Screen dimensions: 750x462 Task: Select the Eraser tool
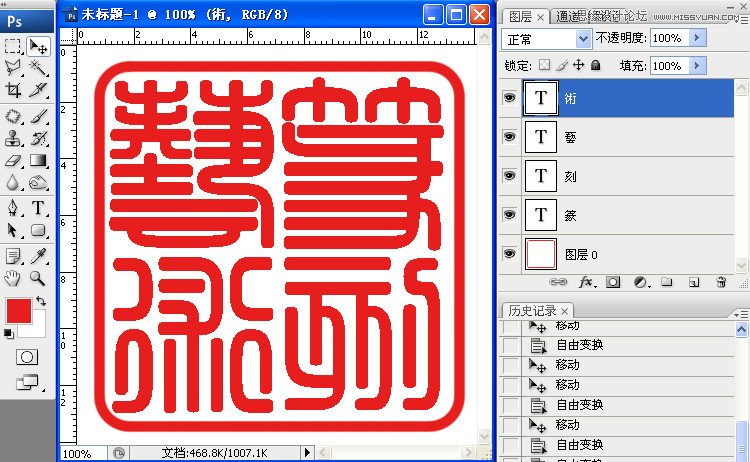pyautogui.click(x=12, y=161)
